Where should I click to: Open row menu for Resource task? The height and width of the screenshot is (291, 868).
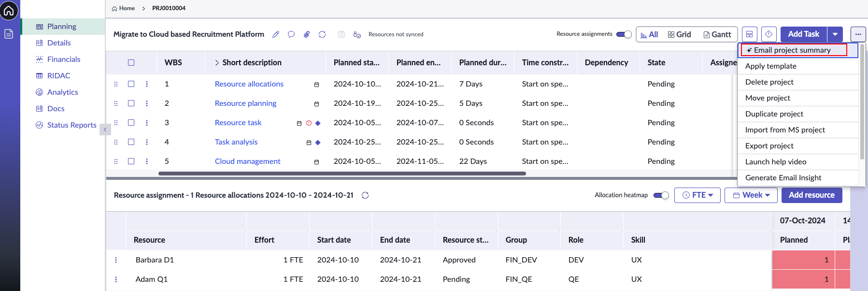pyautogui.click(x=147, y=123)
